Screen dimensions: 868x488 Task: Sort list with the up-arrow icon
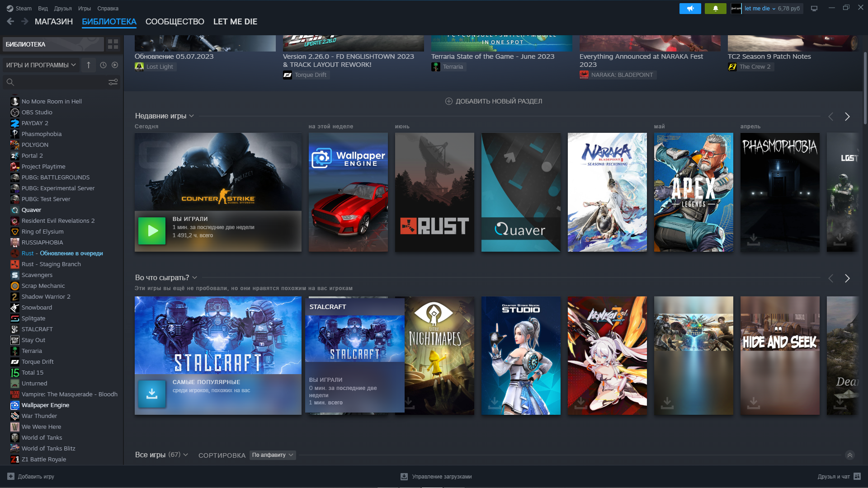(x=89, y=65)
